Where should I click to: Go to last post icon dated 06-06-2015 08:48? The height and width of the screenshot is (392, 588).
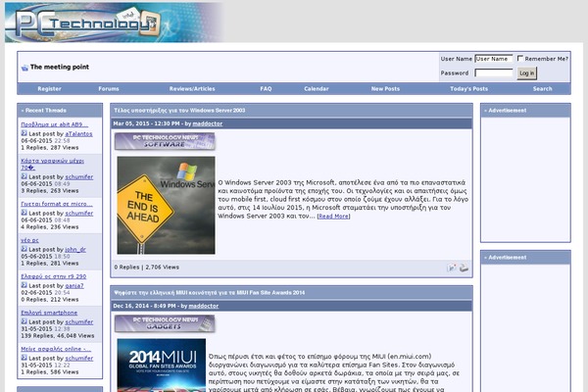click(x=24, y=213)
